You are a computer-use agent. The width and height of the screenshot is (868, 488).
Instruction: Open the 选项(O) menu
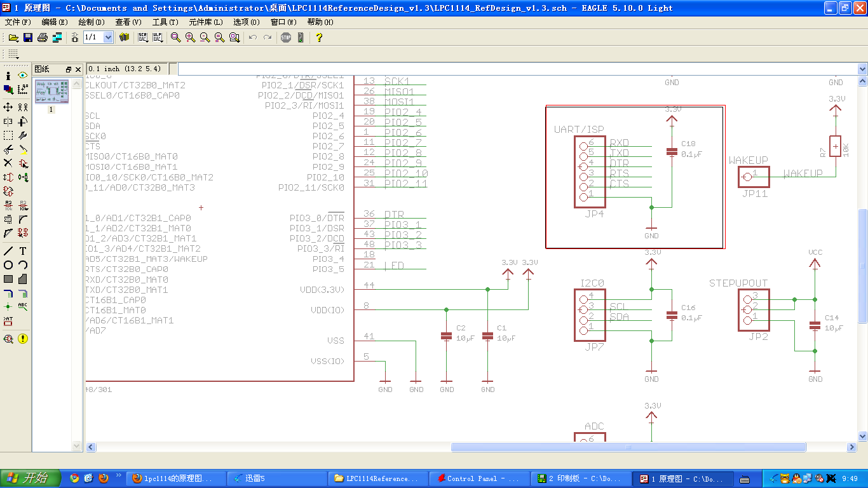point(247,22)
